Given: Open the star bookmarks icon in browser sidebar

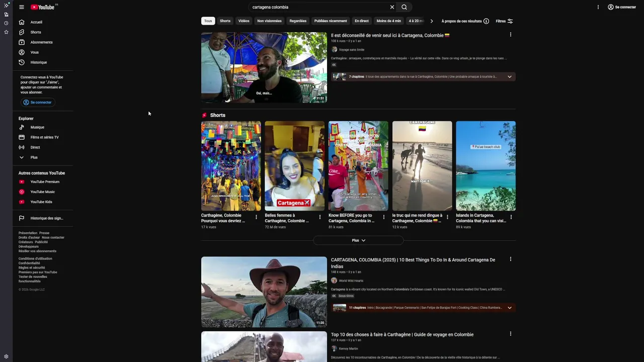Looking at the screenshot, I should click(x=6, y=32).
